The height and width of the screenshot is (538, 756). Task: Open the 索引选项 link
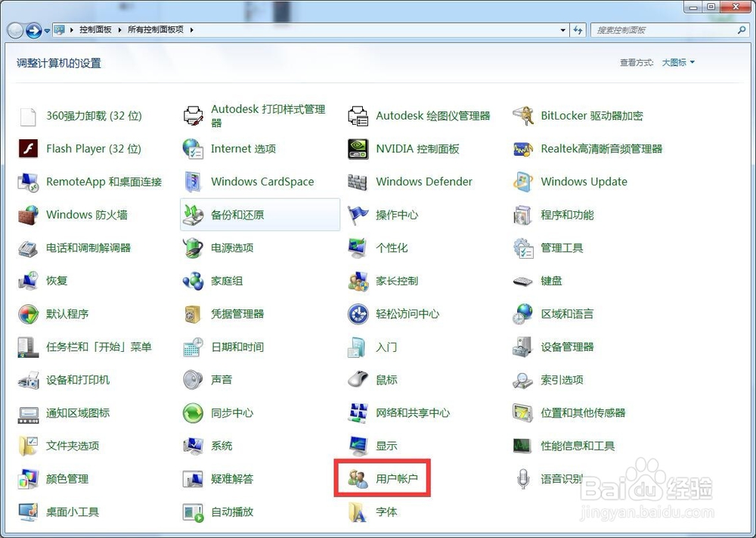coord(562,380)
